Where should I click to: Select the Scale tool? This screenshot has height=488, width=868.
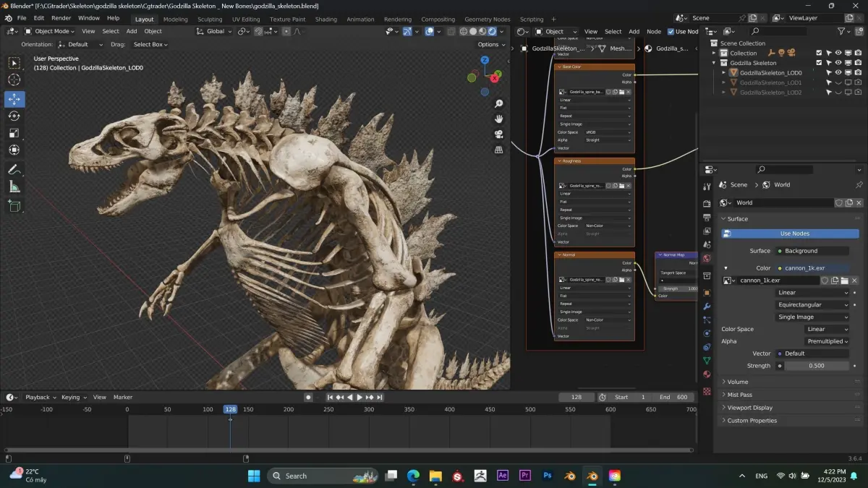pyautogui.click(x=14, y=133)
